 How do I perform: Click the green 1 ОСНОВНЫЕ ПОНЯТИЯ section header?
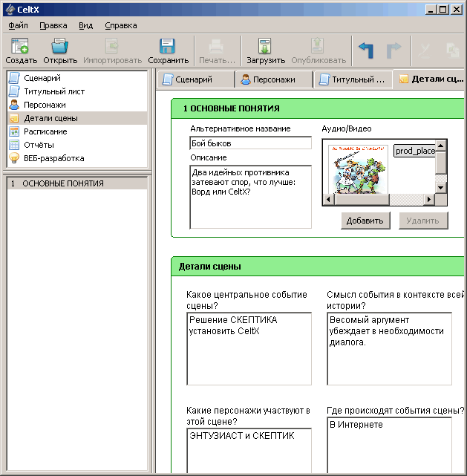click(x=318, y=108)
